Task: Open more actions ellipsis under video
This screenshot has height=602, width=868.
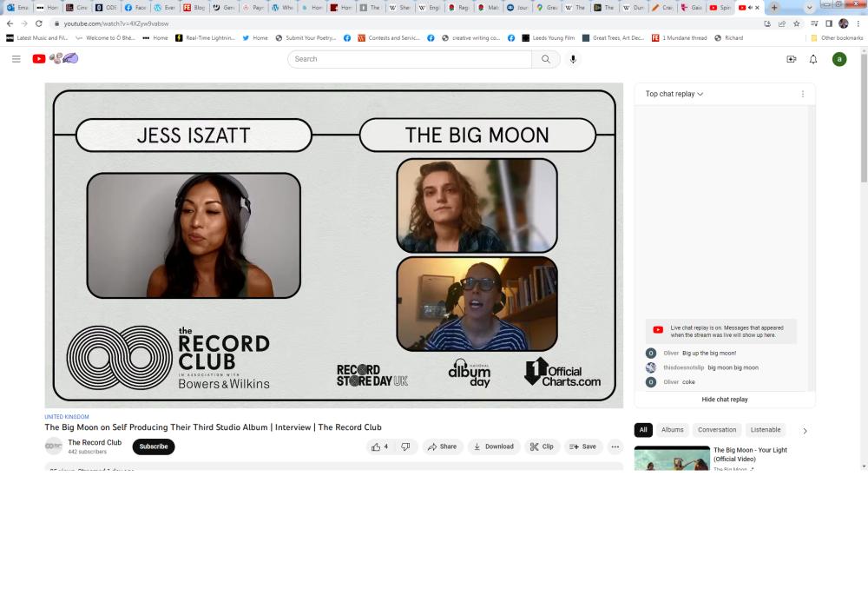Action: click(x=615, y=447)
